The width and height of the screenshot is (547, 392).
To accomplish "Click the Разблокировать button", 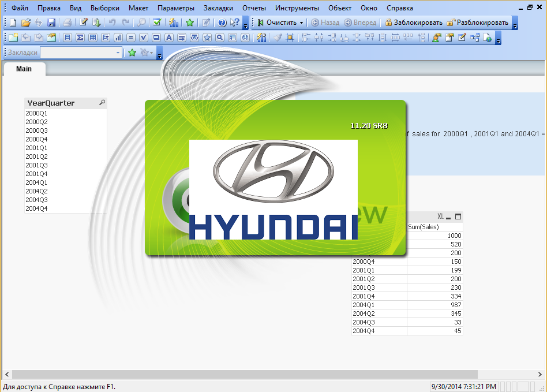I will point(478,23).
